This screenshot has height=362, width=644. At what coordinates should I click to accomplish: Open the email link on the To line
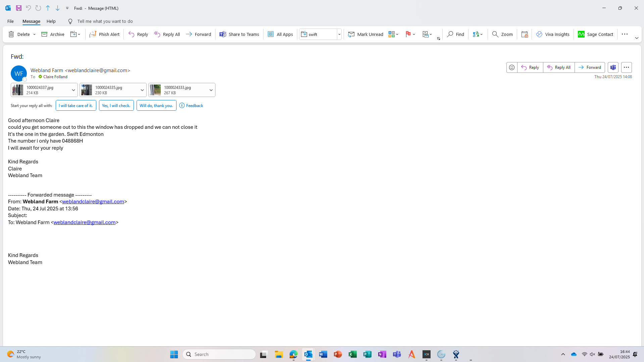click(85, 222)
